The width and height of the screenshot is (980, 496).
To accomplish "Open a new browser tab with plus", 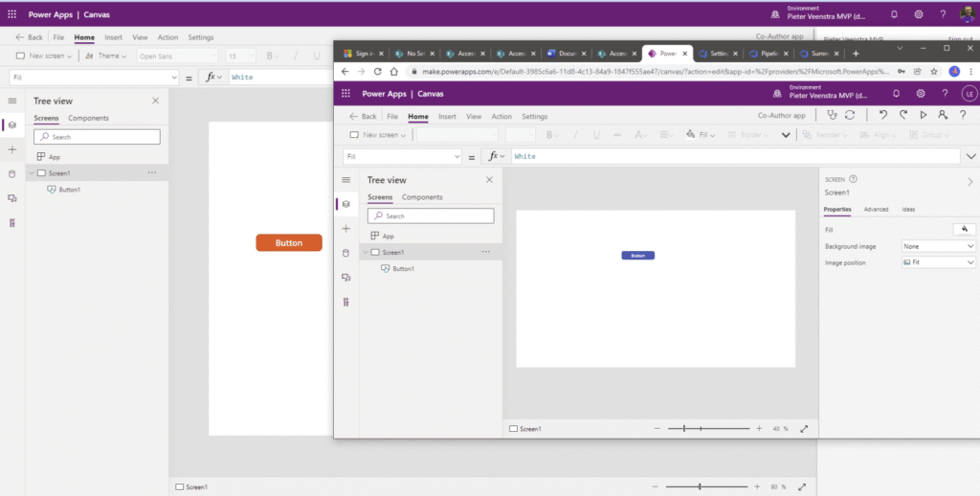I will (x=856, y=54).
